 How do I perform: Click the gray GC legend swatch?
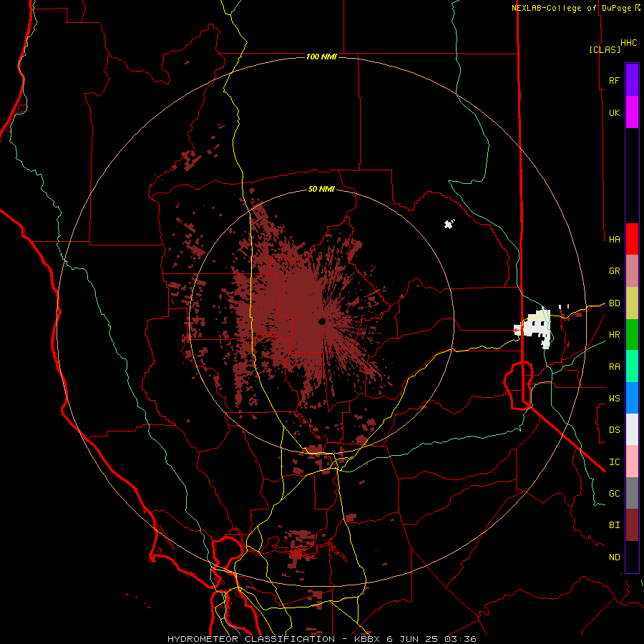(632, 493)
